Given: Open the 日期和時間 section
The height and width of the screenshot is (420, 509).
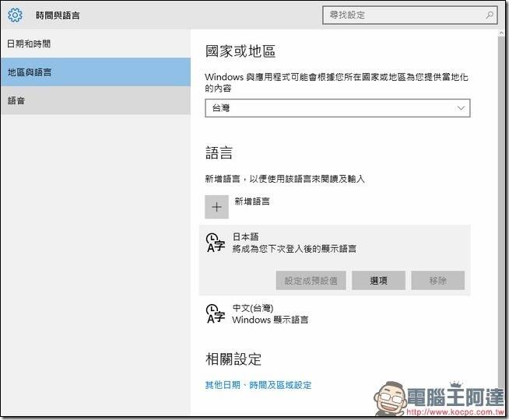Looking at the screenshot, I should pos(96,44).
